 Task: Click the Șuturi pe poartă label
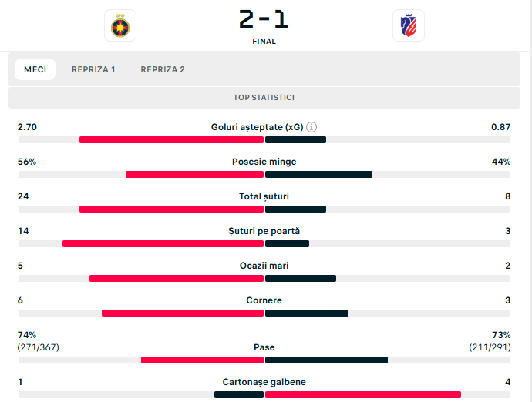(264, 231)
